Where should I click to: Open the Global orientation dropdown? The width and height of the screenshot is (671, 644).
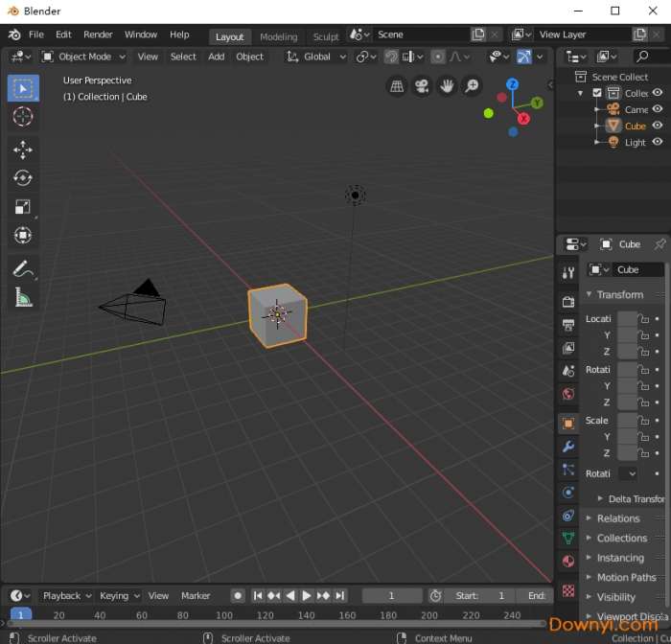(x=316, y=57)
